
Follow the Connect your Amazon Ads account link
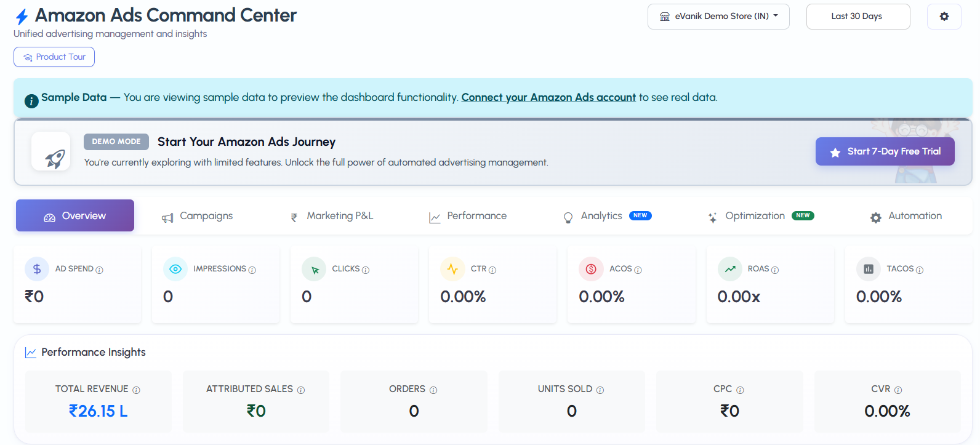(x=548, y=97)
